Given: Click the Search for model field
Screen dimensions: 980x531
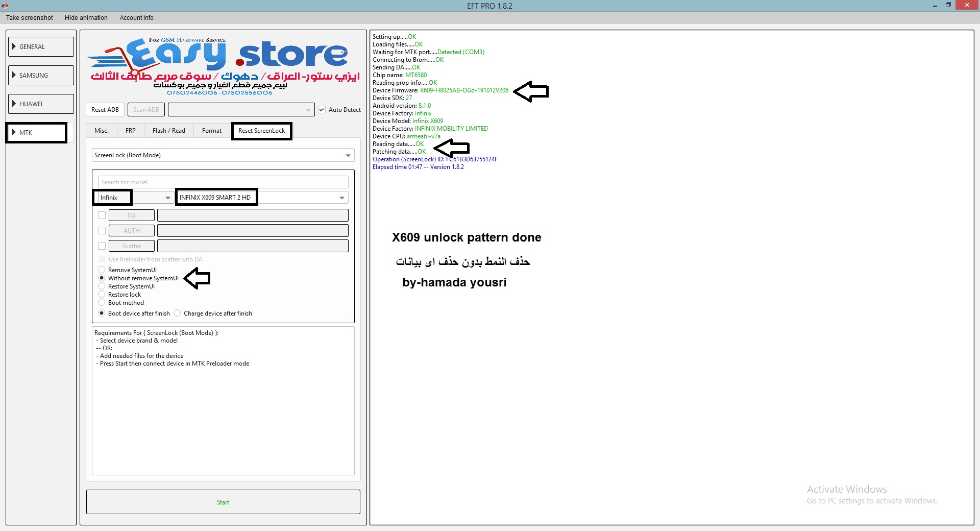Looking at the screenshot, I should click(223, 182).
